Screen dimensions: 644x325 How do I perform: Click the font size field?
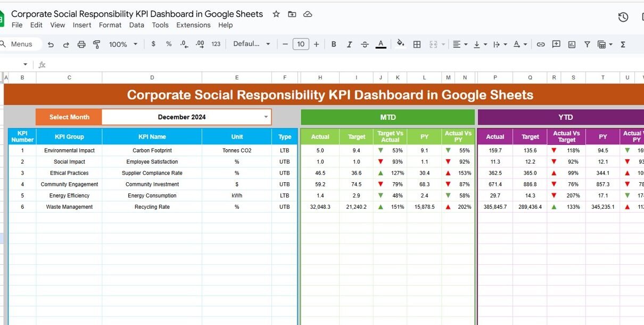coord(301,44)
